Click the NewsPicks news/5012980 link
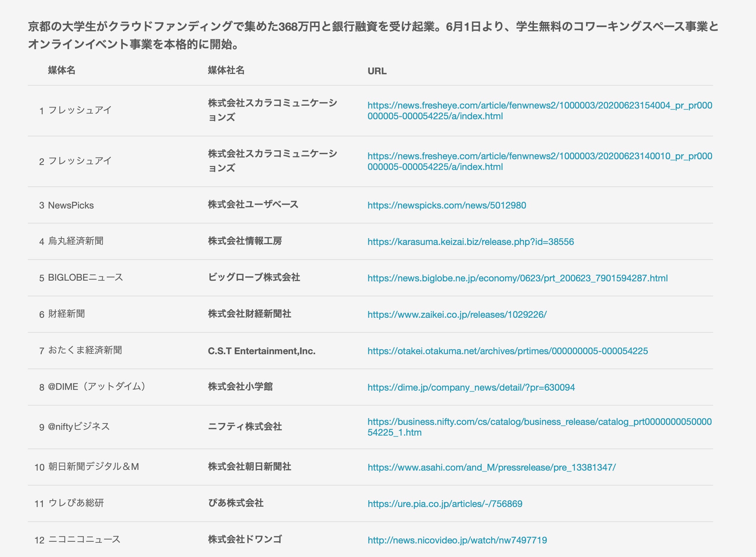Image resolution: width=756 pixels, height=557 pixels. click(447, 205)
